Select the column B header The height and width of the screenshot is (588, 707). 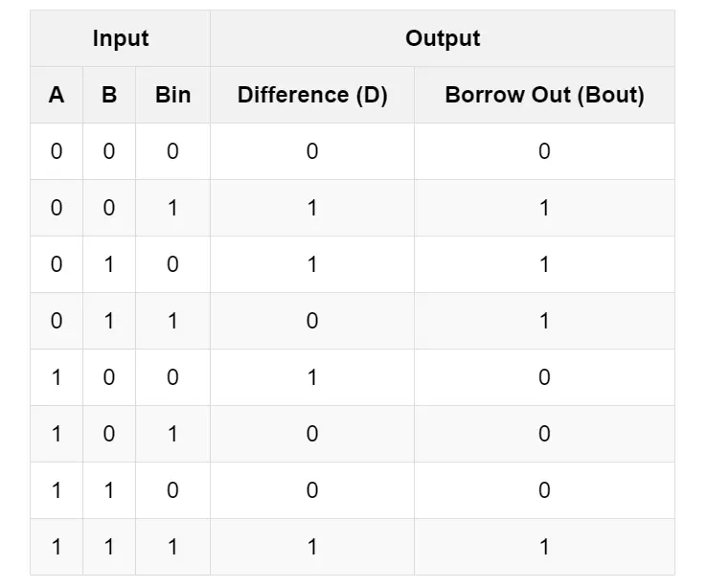[109, 95]
